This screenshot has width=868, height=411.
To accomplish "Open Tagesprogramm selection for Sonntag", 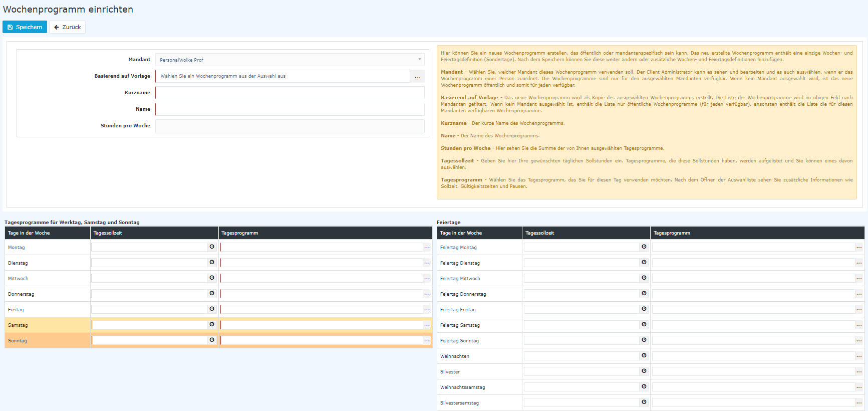I will pos(427,340).
